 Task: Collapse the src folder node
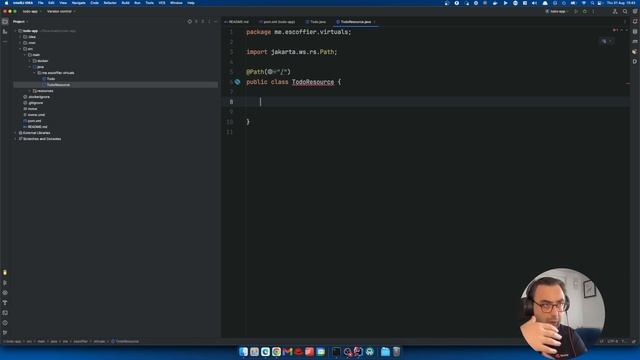point(20,49)
